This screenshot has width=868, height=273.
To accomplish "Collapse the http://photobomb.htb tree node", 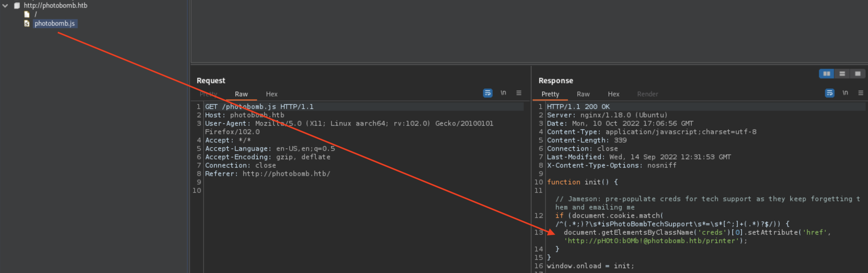I will [5, 6].
